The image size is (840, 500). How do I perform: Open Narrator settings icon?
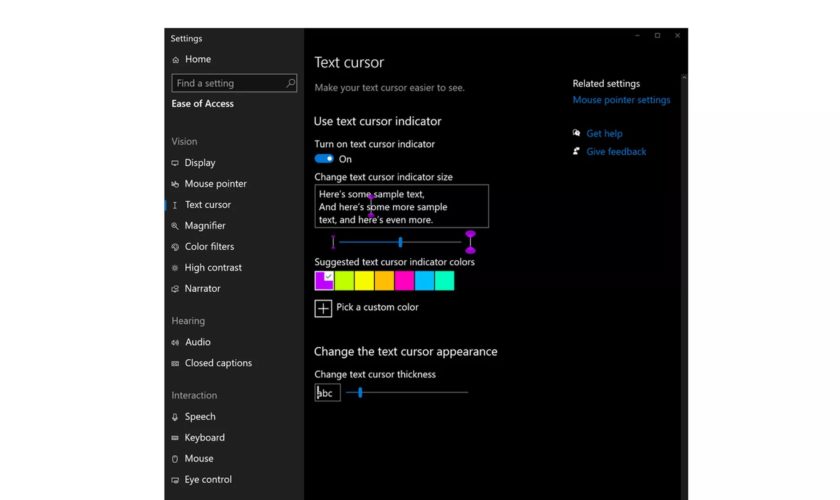click(176, 289)
